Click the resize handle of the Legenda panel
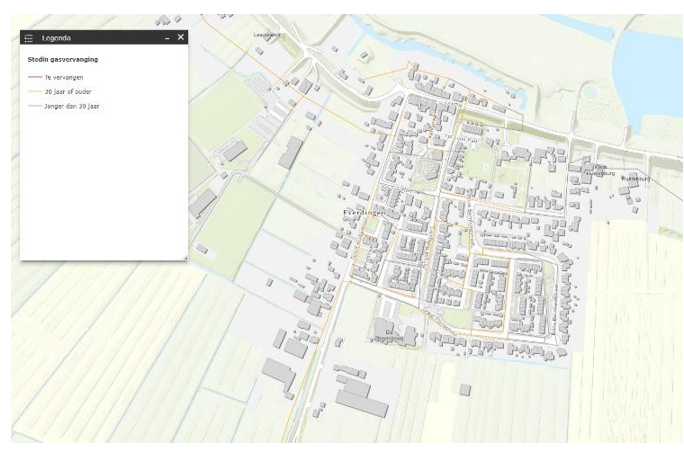The image size is (684, 452). [184, 257]
